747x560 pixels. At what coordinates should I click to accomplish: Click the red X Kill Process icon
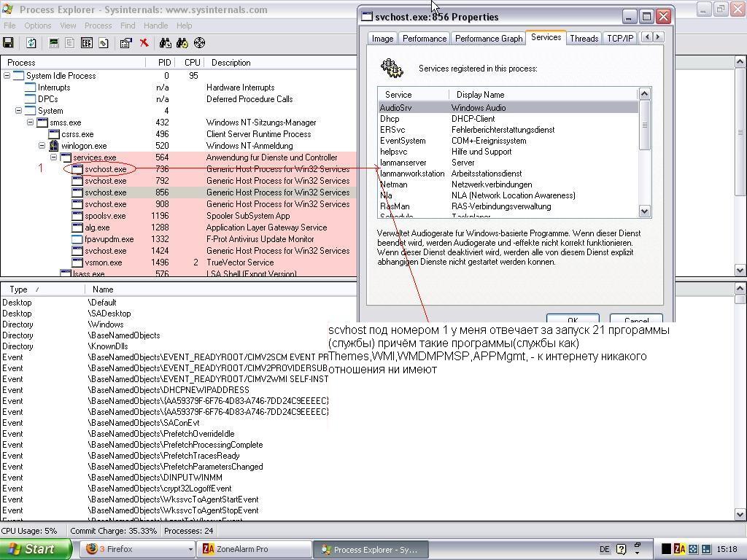144,43
